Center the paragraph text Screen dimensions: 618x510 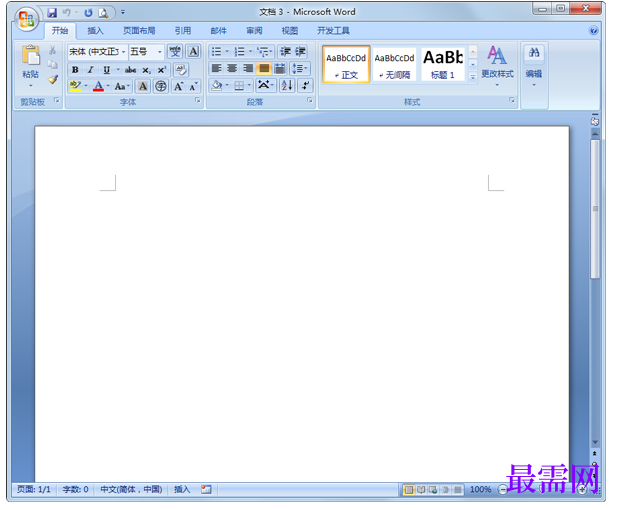(232, 69)
